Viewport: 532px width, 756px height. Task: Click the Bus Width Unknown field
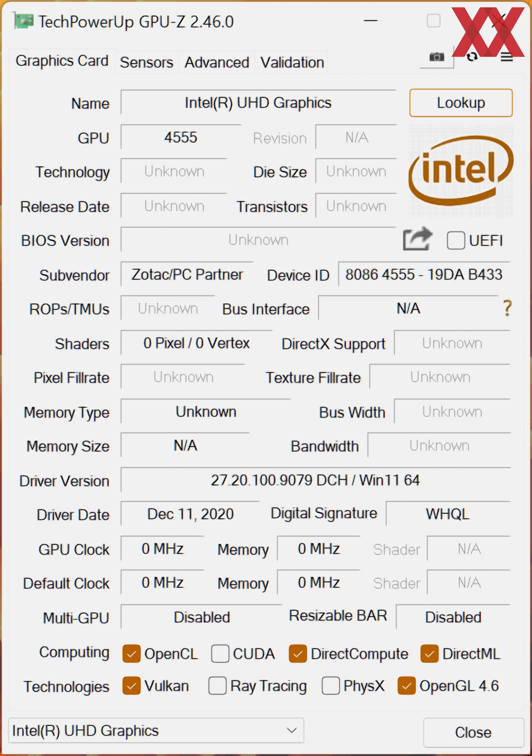tap(452, 412)
